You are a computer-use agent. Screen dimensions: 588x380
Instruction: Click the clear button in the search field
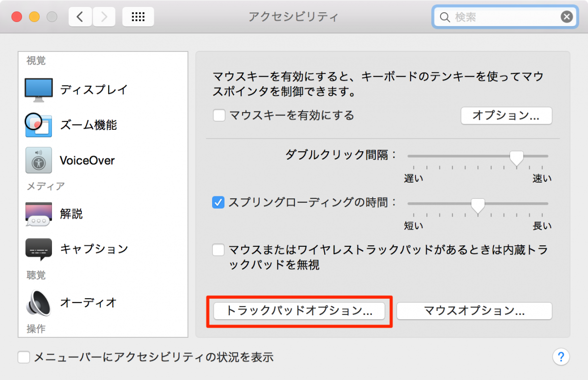click(x=566, y=16)
